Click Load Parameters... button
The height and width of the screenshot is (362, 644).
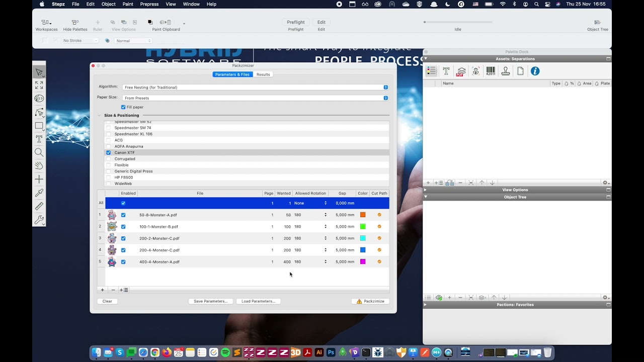pyautogui.click(x=258, y=301)
